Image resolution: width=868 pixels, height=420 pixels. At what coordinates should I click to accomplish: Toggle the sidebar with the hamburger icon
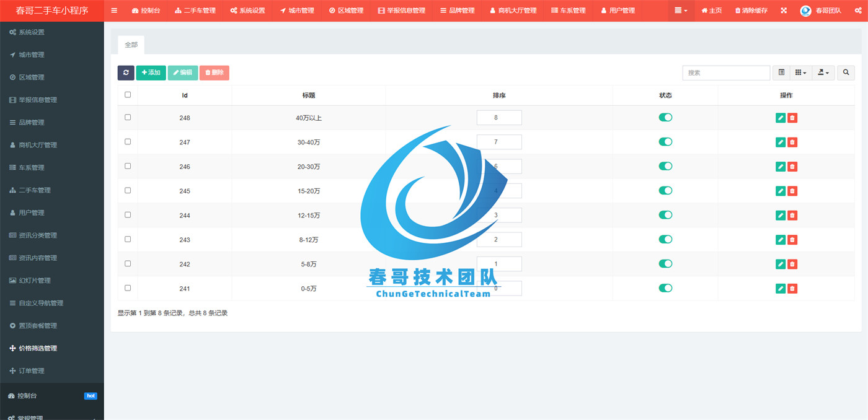(114, 11)
